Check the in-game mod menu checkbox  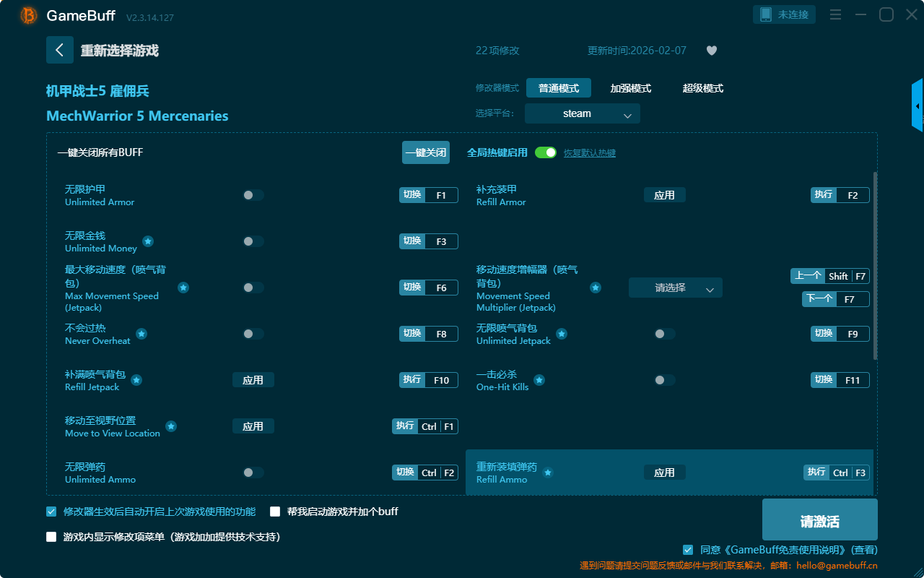[51, 537]
